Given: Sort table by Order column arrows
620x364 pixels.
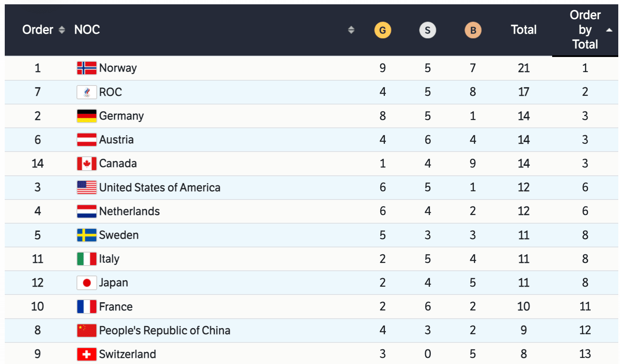Looking at the screenshot, I should (62, 30).
